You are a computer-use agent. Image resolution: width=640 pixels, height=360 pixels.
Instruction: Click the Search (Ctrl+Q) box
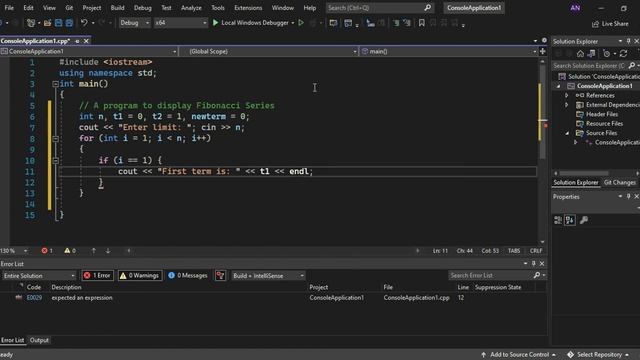[379, 8]
